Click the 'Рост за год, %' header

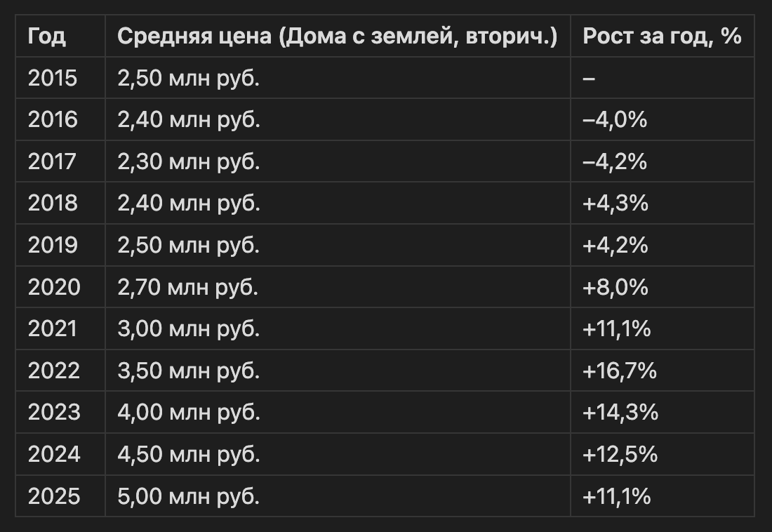(662, 36)
